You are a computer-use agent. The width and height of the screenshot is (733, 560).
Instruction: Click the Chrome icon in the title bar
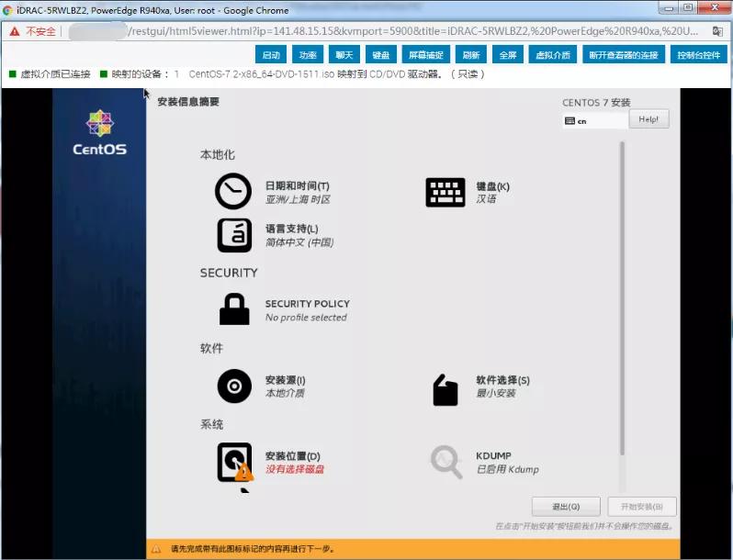coord(7,10)
